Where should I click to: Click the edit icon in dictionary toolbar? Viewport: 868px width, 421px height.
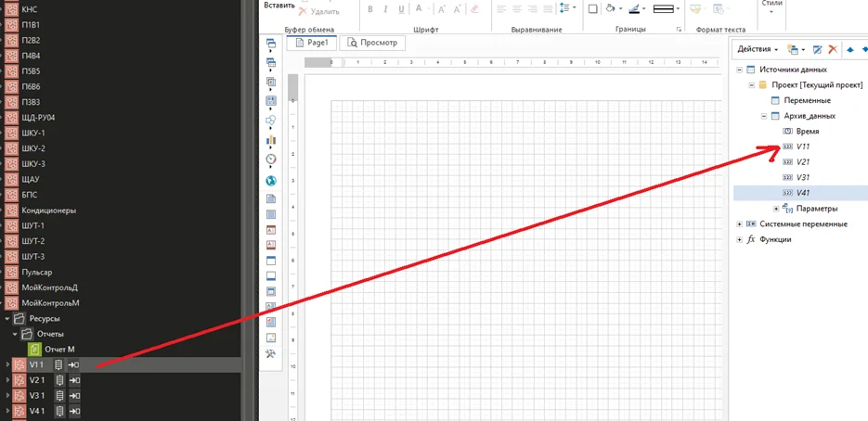pyautogui.click(x=817, y=49)
